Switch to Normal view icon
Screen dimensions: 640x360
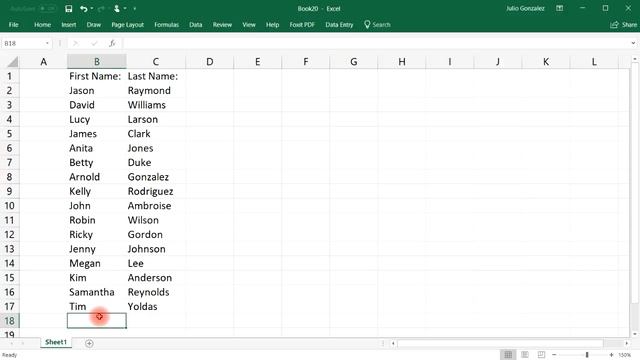508,355
